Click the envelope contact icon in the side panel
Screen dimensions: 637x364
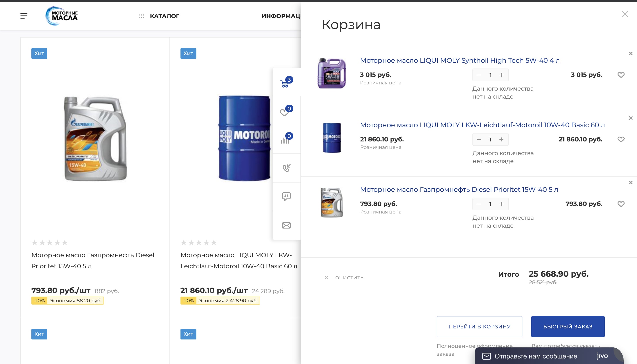[x=286, y=225]
